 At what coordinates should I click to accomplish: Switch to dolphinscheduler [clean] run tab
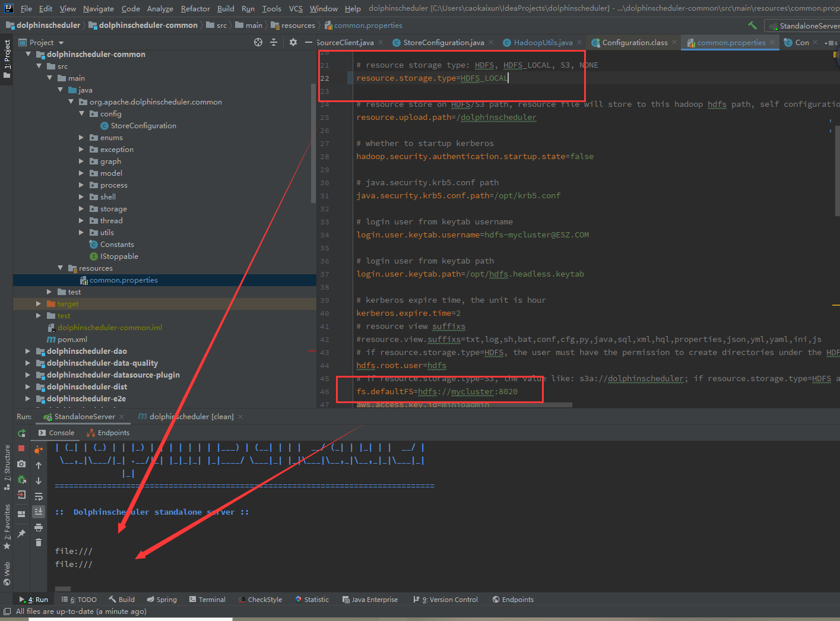[x=191, y=417]
